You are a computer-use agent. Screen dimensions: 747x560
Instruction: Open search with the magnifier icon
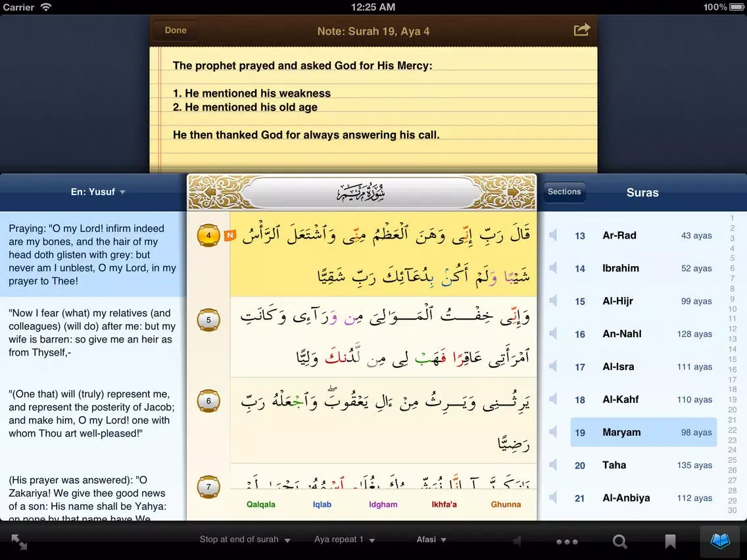click(619, 542)
